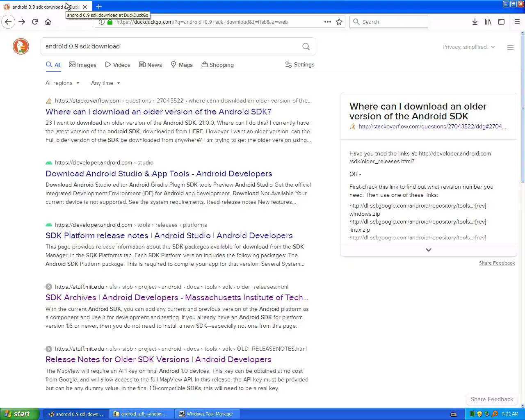Go back to the previous page
Screen dimensions: 525x420
coord(8,22)
